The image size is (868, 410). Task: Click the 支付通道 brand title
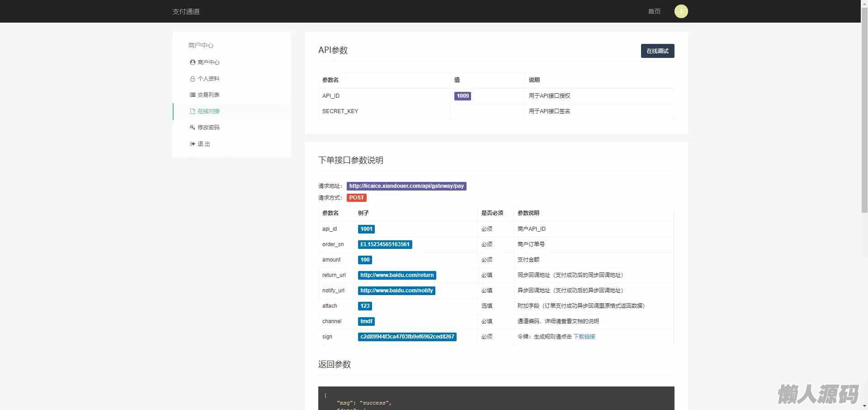coord(186,11)
